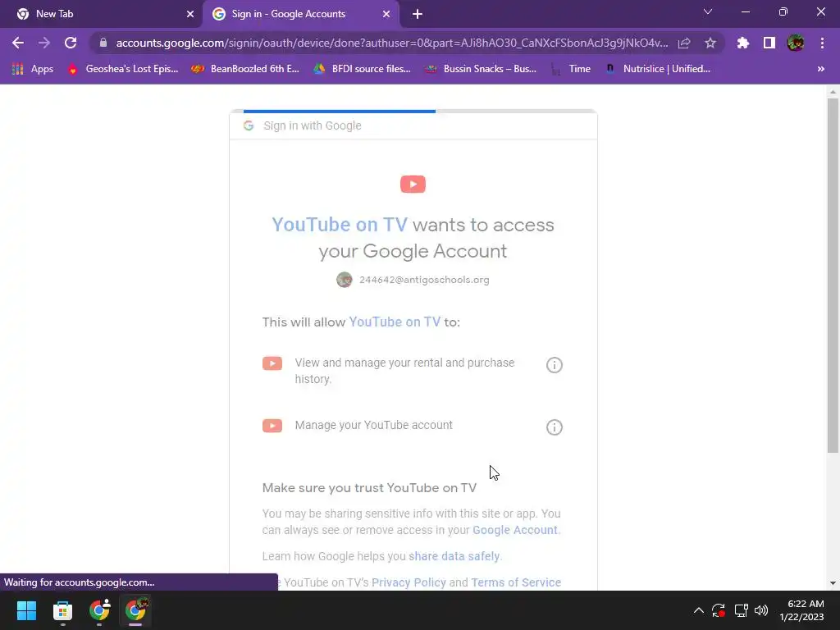Open the active Chrome taskbar icon
The height and width of the screenshot is (630, 840).
[x=135, y=610]
